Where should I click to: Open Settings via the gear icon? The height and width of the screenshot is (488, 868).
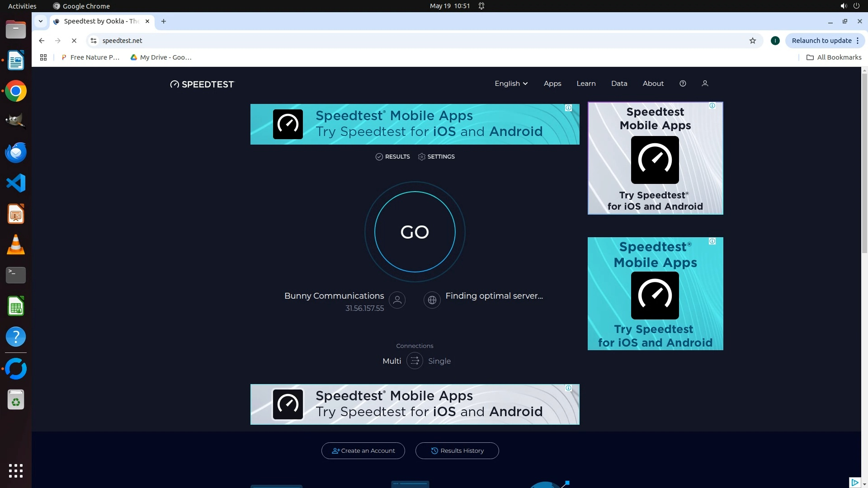click(x=422, y=157)
